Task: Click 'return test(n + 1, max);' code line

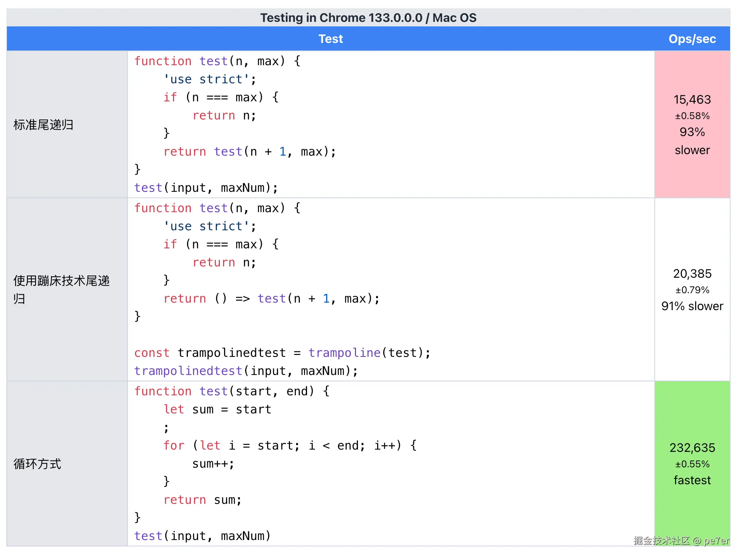Action: coord(249,151)
